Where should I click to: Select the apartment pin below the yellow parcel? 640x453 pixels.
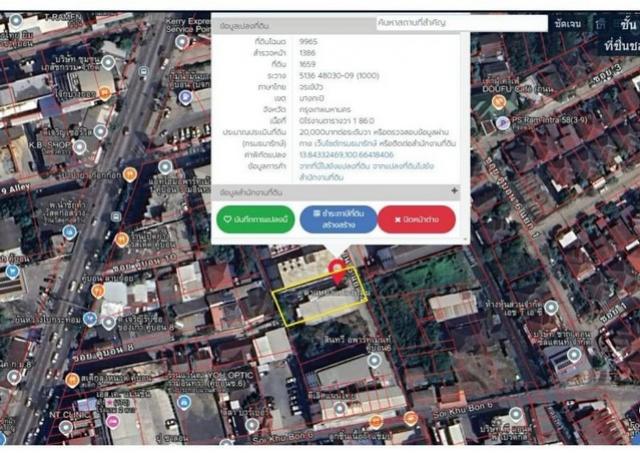[x=374, y=361]
